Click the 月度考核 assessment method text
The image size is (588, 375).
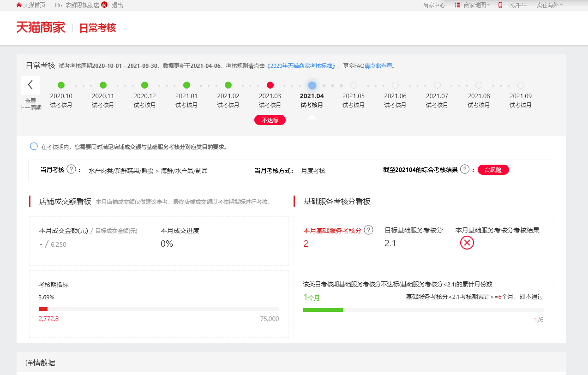pyautogui.click(x=313, y=171)
